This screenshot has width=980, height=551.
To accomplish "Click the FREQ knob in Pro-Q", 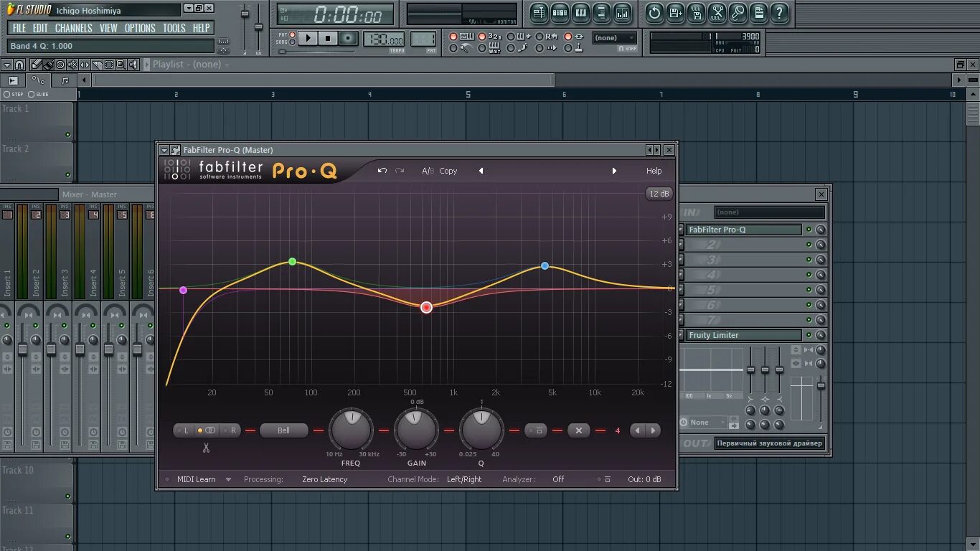I will pyautogui.click(x=351, y=429).
